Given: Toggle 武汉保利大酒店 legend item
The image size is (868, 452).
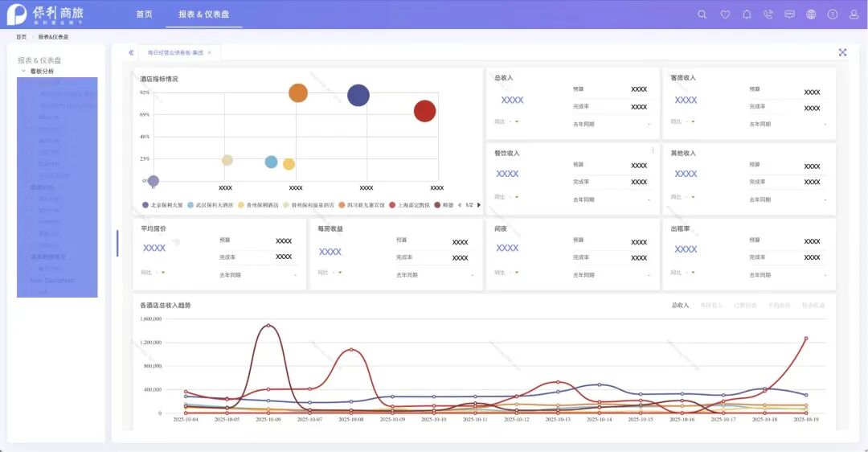Looking at the screenshot, I should (x=211, y=205).
